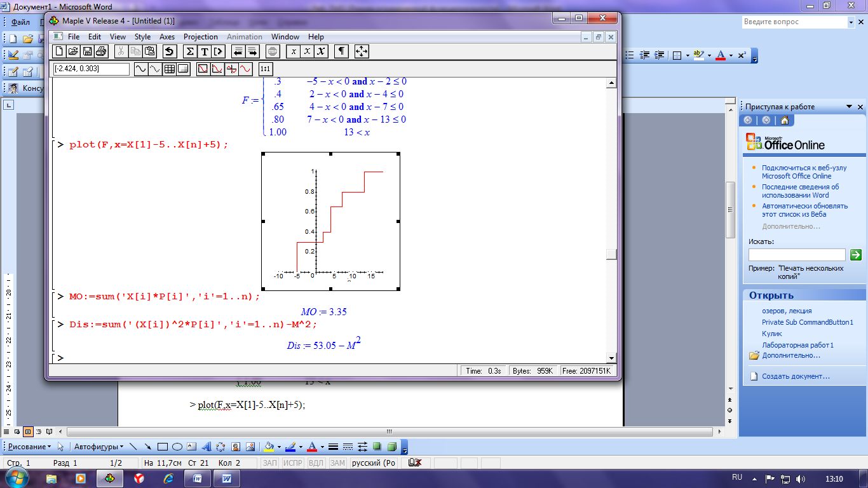Open 'Рисование' drawing menu dropdown
868x488 pixels.
29,447
